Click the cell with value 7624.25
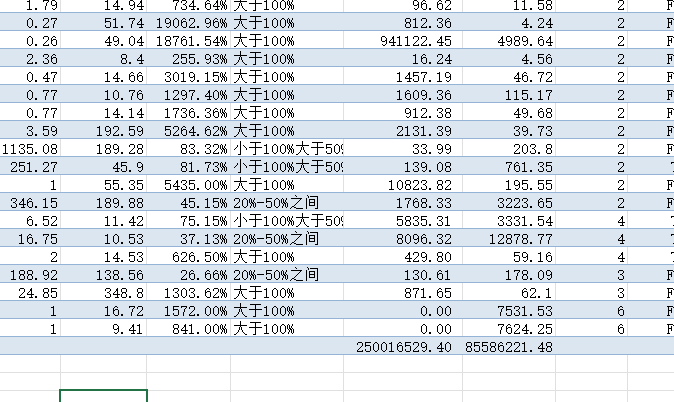The height and width of the screenshot is (402, 674). coord(509,329)
